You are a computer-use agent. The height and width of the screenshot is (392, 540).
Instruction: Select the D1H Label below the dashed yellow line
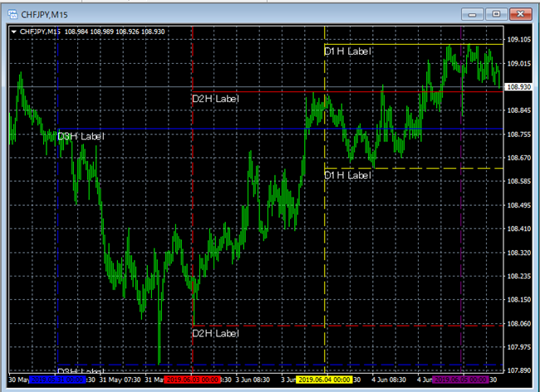[347, 175]
